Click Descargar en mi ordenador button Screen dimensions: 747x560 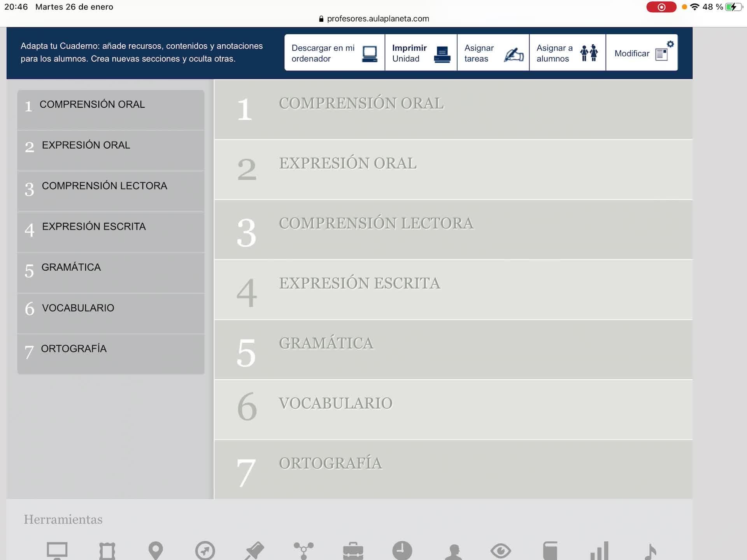334,53
